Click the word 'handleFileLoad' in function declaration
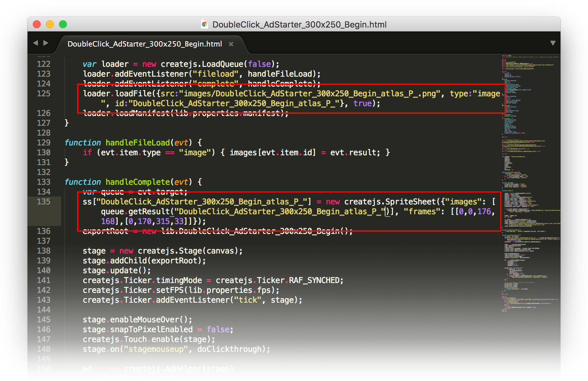This screenshot has height=381, width=588. (138, 143)
